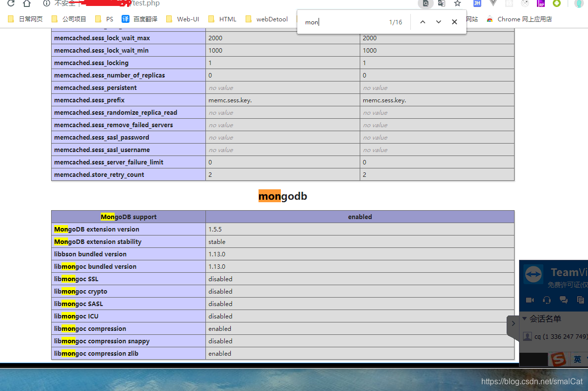Open the webDetool bookmark folder

point(266,19)
